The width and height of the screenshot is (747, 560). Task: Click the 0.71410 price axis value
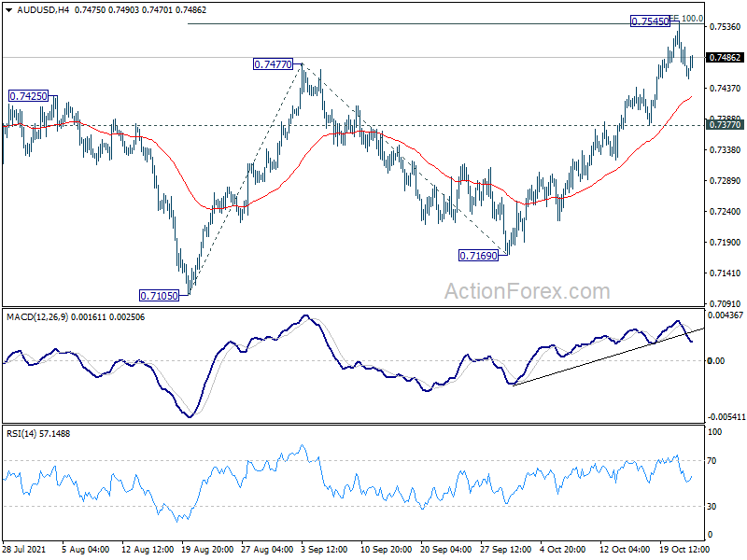(725, 273)
